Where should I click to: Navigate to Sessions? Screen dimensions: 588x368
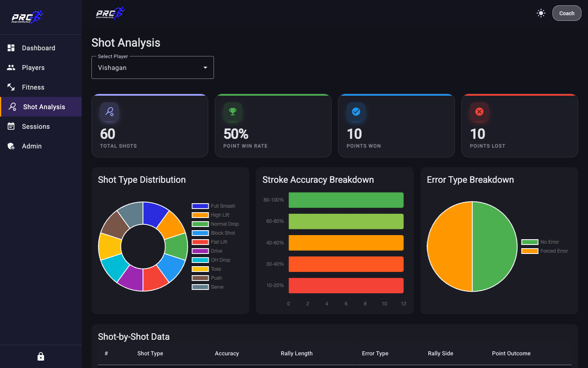click(41, 126)
